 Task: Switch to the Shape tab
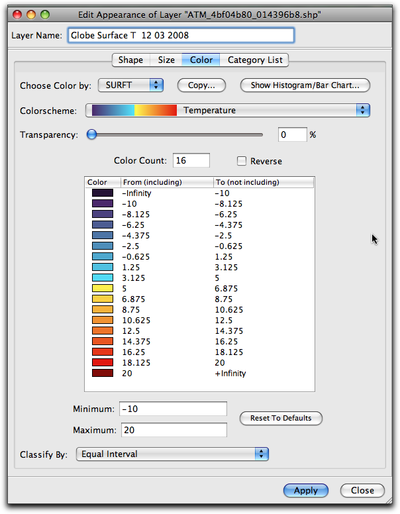click(x=131, y=60)
